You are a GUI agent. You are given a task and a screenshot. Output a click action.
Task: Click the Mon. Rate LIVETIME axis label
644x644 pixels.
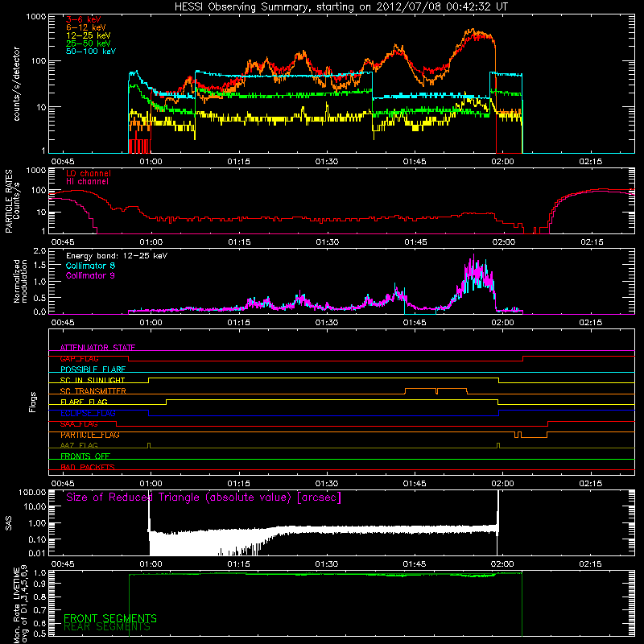tap(20, 605)
